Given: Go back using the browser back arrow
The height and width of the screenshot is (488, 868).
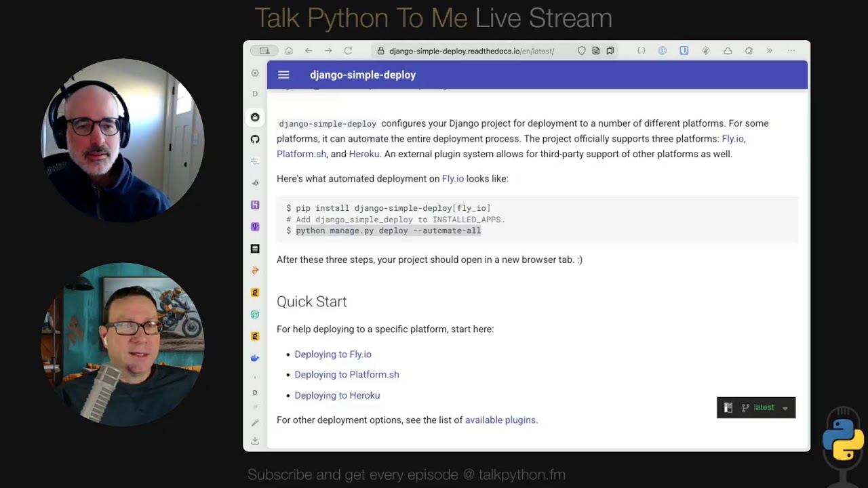Looking at the screenshot, I should click(x=309, y=51).
